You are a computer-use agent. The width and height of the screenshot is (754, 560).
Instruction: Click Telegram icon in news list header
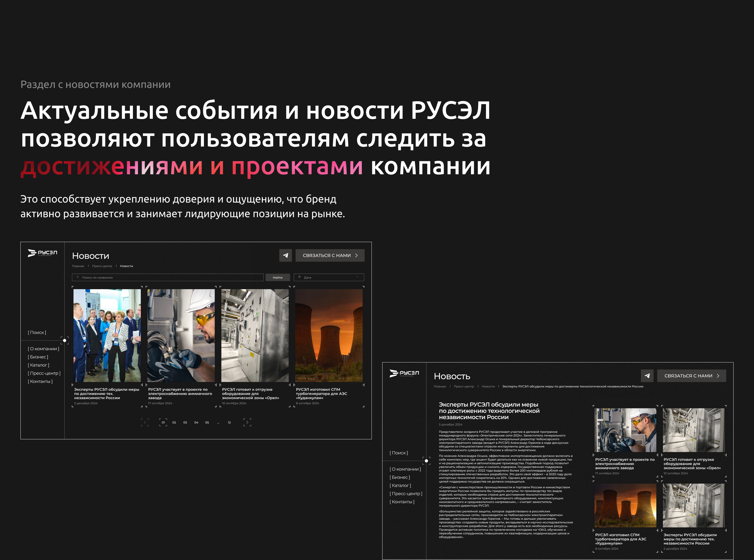[x=285, y=255]
